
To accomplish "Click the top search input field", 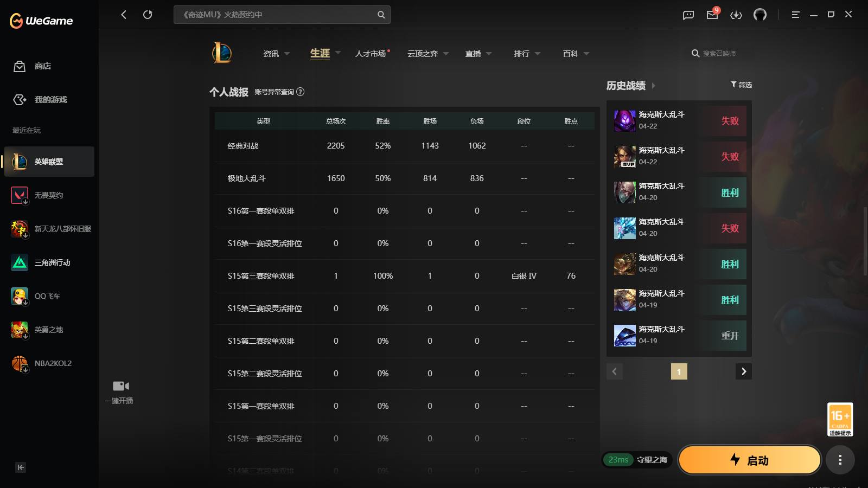I will (282, 15).
